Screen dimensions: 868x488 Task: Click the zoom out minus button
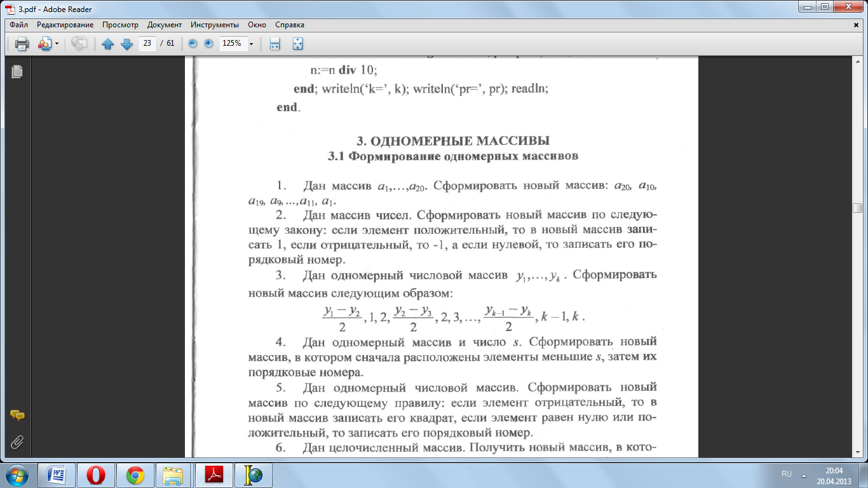193,43
